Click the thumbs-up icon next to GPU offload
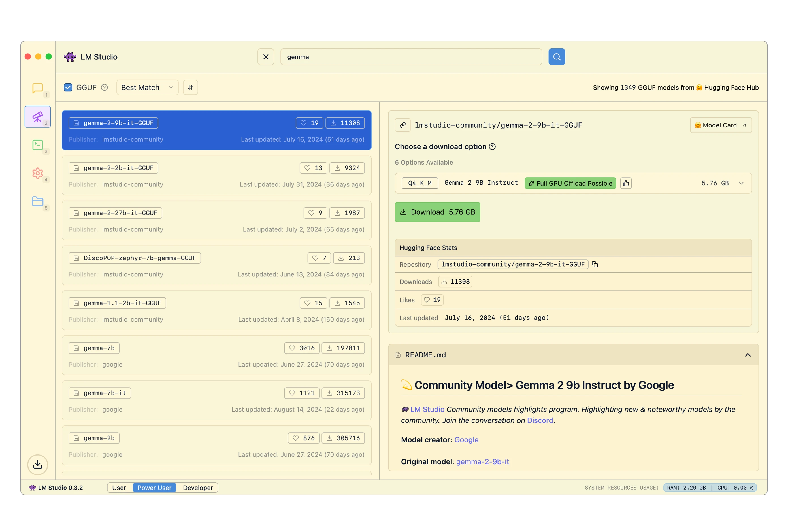This screenshot has width=788, height=532. click(x=626, y=183)
